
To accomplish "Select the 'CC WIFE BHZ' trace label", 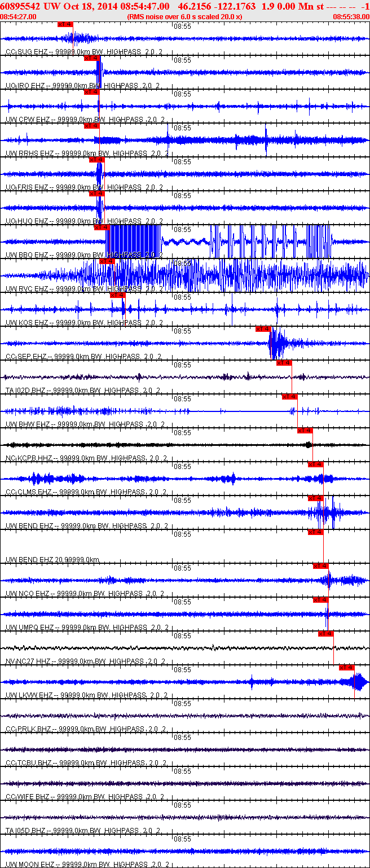I will pyautogui.click(x=28, y=797).
